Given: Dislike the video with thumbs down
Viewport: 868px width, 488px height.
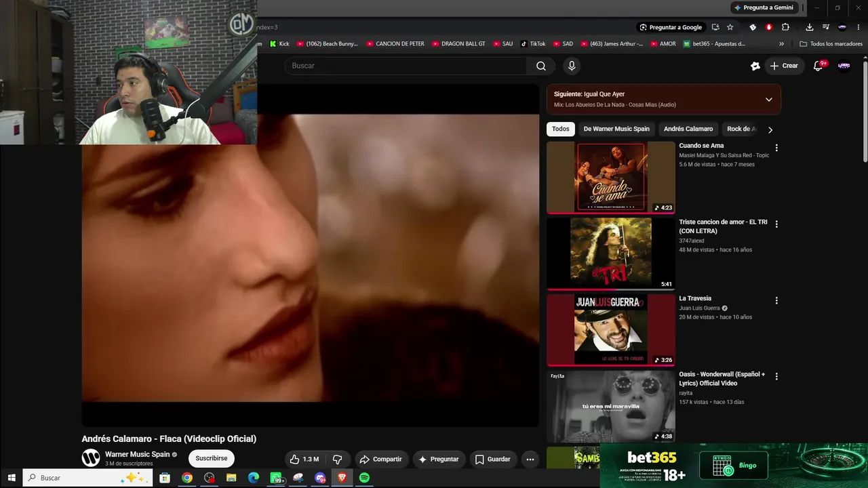Looking at the screenshot, I should pos(337,459).
